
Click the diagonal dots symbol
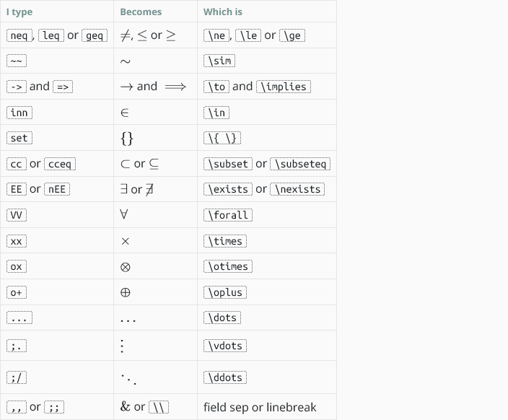(x=128, y=377)
